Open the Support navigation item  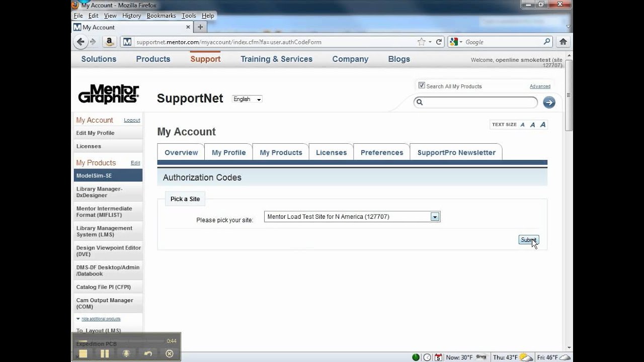(x=205, y=59)
